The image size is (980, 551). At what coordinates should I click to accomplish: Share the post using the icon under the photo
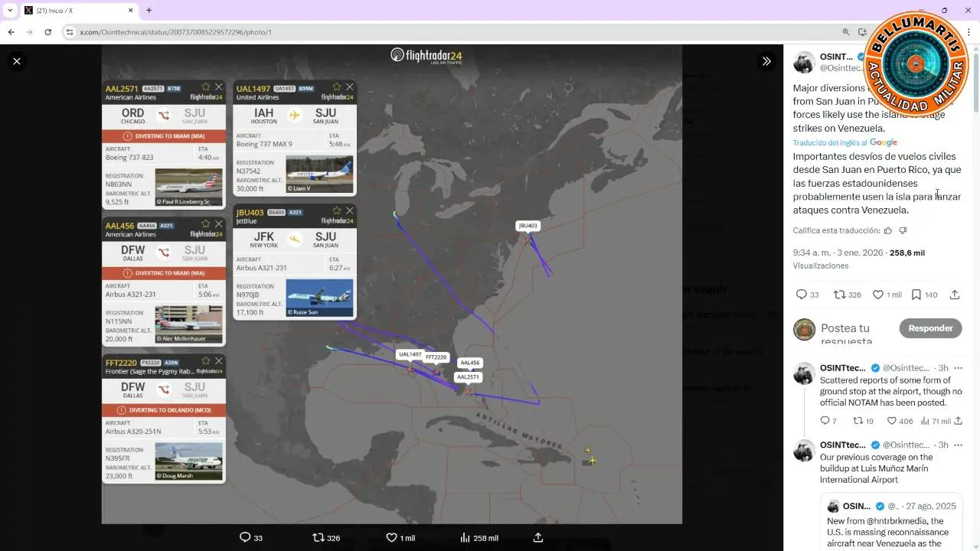point(538,537)
